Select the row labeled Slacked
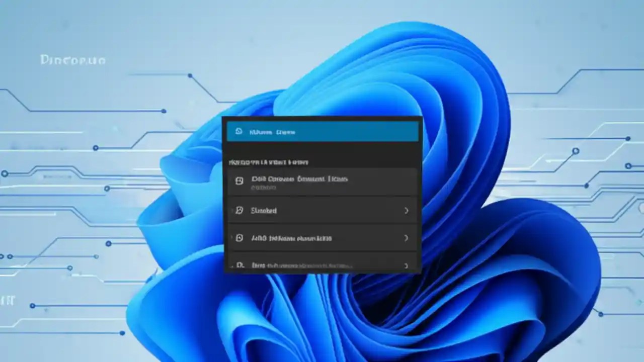Screen dimensions: 644x362 pos(322,210)
